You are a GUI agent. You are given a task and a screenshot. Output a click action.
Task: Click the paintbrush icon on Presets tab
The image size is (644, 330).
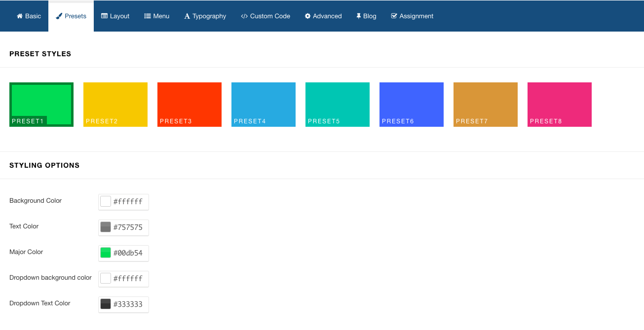(59, 16)
